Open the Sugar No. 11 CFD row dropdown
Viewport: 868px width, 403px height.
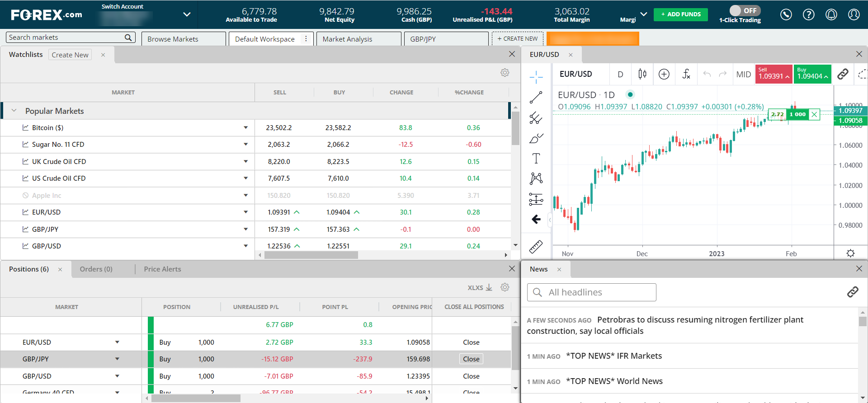tap(245, 145)
